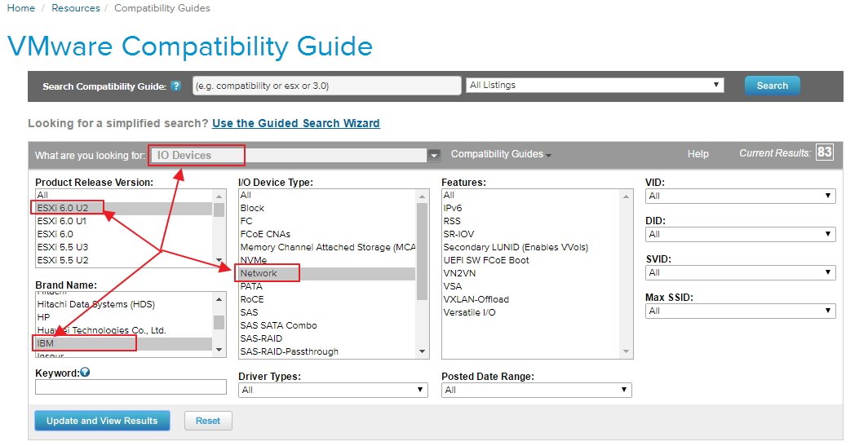Click the blue Search button
Image resolution: width=868 pixels, height=446 pixels.
(772, 86)
